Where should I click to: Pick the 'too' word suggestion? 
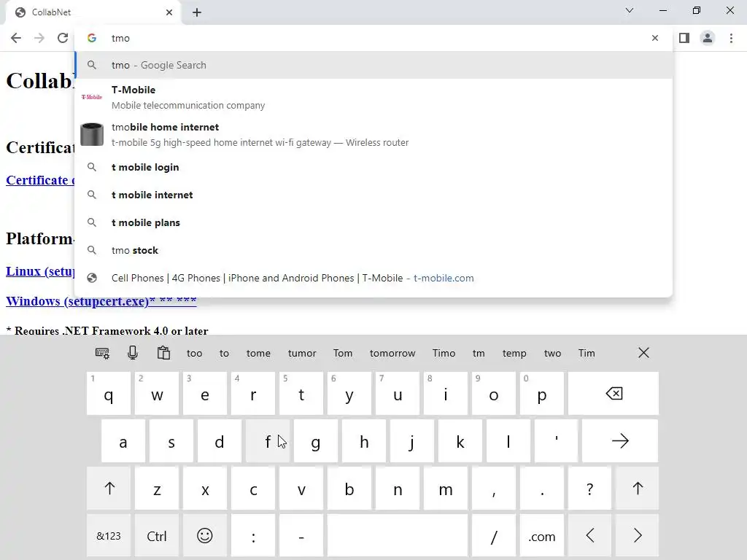[194, 354]
